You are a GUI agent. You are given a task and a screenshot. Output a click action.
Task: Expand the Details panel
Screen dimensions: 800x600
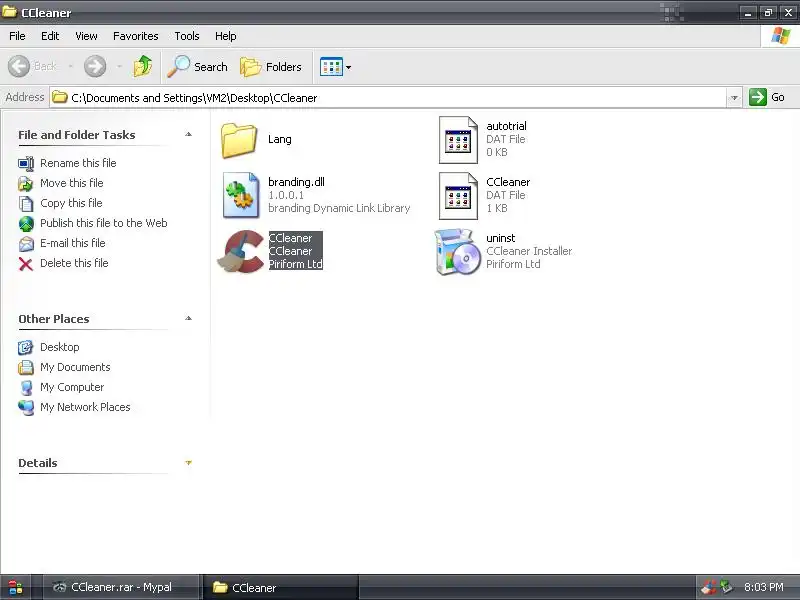click(x=188, y=463)
